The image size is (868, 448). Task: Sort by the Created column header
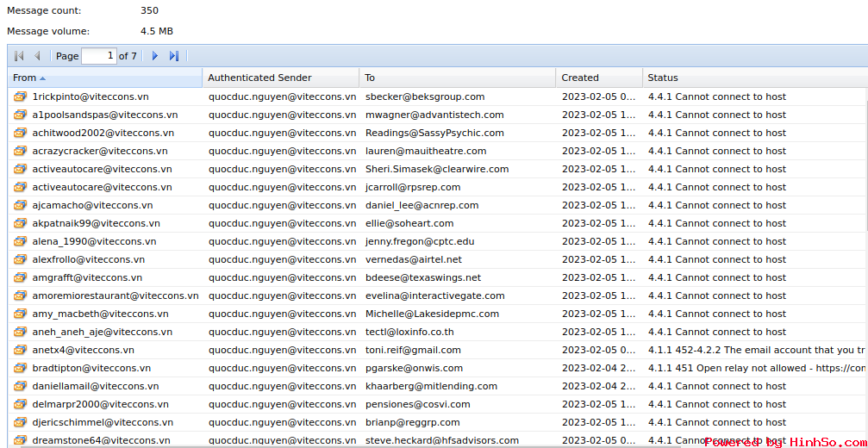(600, 78)
